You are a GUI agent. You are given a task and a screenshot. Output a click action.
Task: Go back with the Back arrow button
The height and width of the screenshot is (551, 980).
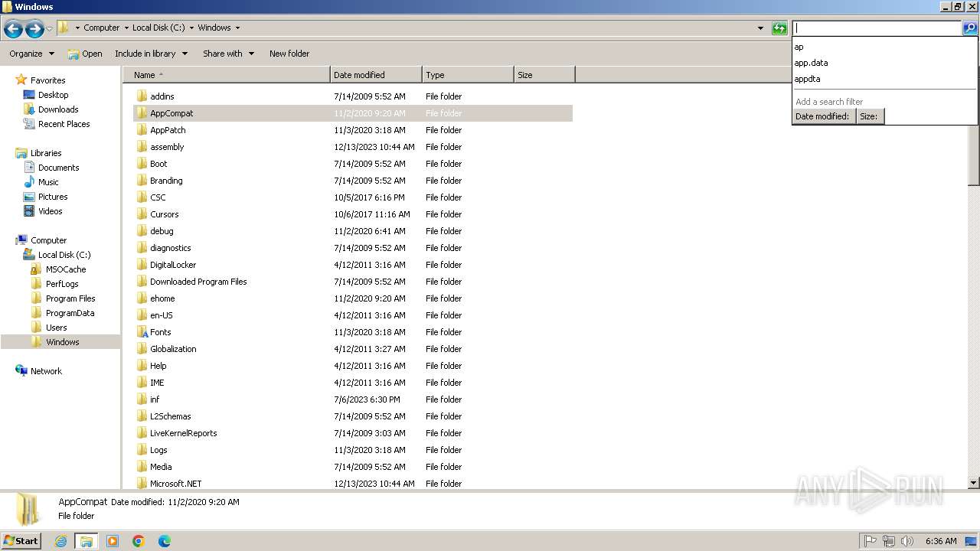[x=12, y=29]
